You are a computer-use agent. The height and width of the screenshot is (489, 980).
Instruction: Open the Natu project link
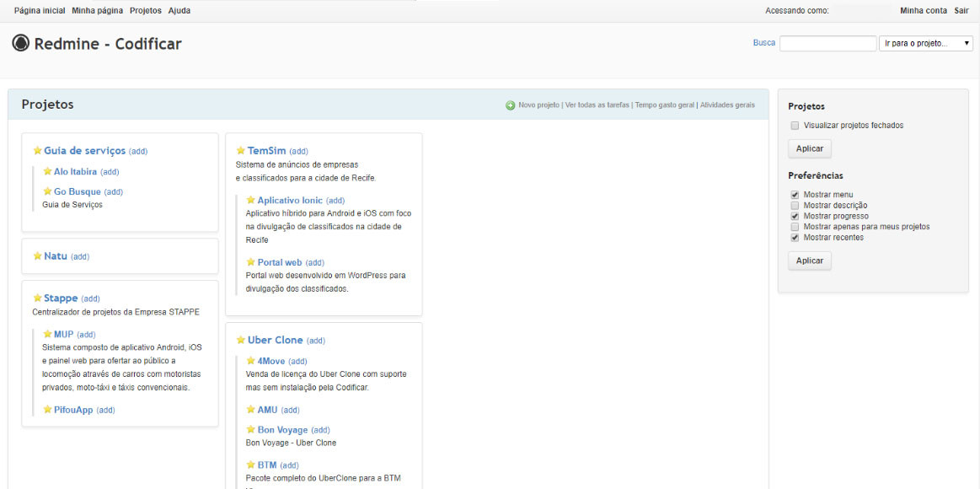(56, 255)
